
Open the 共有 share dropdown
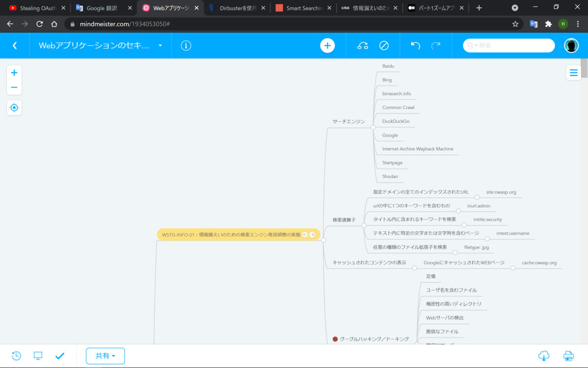tap(105, 356)
